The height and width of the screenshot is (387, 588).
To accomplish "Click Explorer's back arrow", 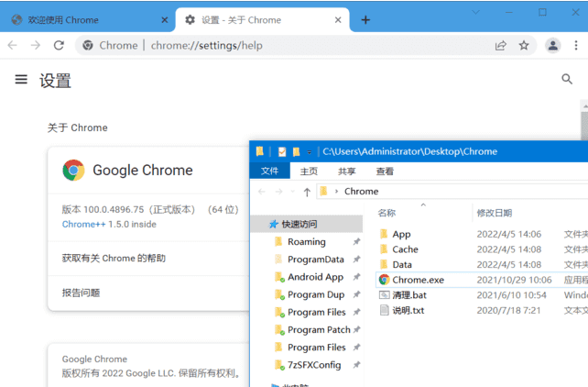I will 262,192.
